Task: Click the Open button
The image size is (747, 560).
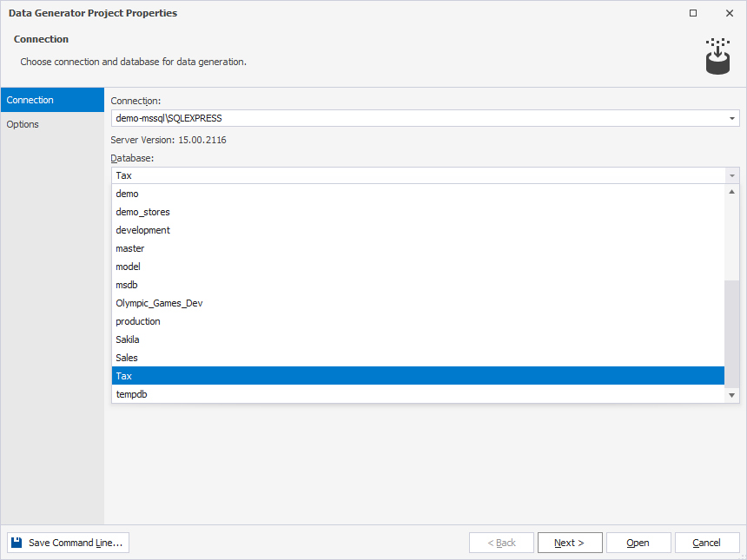Action: coord(638,543)
